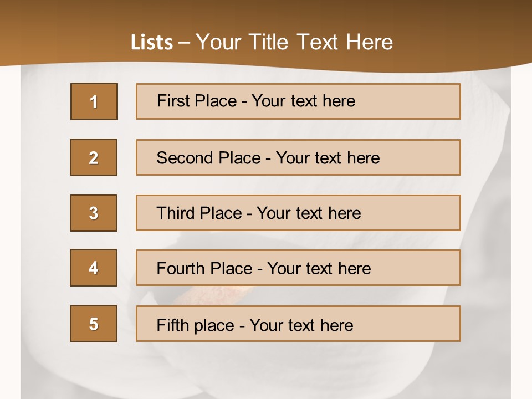Screen dimensions: 532x399
Task: Click the phrase Your Title Text Here
Action: tap(294, 42)
